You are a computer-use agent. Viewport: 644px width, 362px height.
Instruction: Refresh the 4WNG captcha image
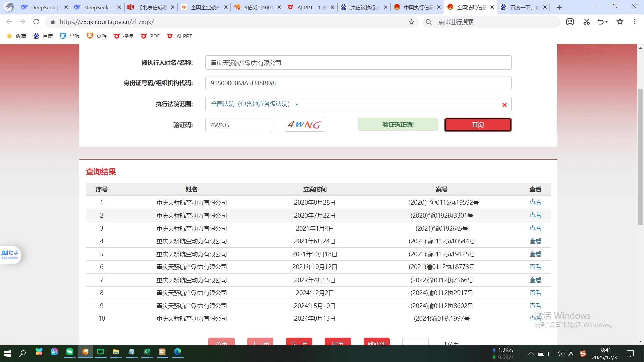tap(305, 125)
